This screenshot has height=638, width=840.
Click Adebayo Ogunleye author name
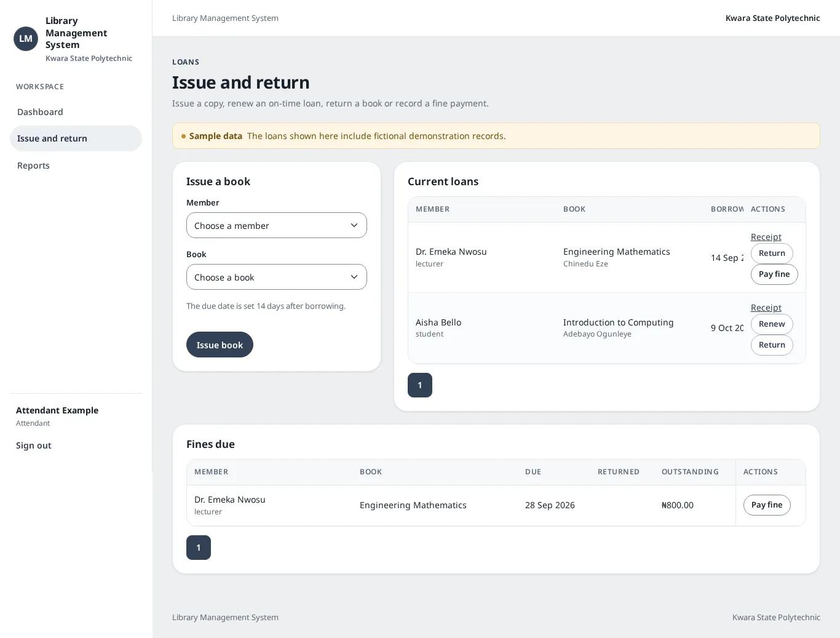click(x=597, y=334)
